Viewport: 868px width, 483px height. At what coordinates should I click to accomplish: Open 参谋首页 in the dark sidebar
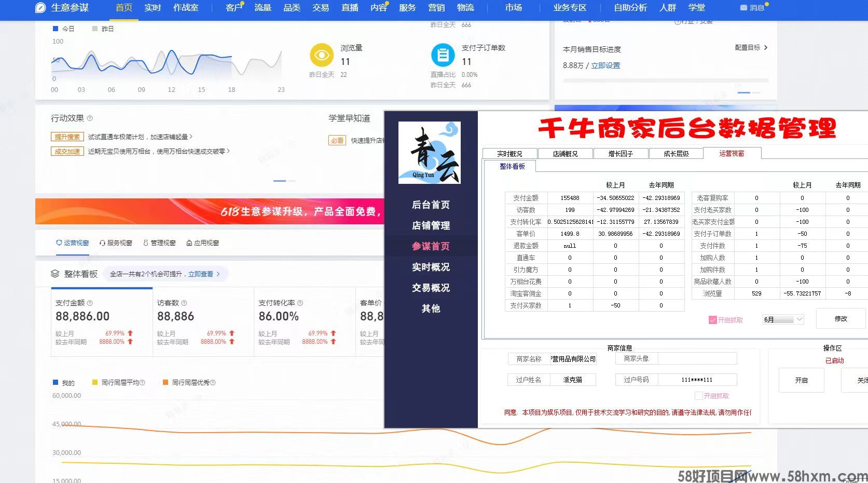pos(431,246)
